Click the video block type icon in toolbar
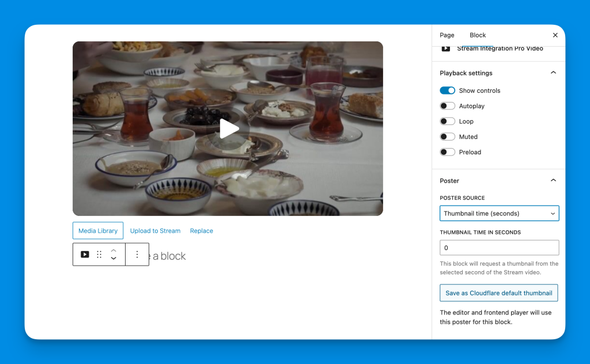 click(85, 255)
